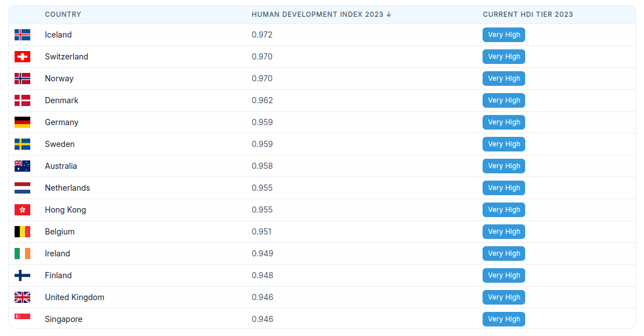Click Ireland's HDI value 0.949
Screen dimensions: 644x336
[x=262, y=254]
